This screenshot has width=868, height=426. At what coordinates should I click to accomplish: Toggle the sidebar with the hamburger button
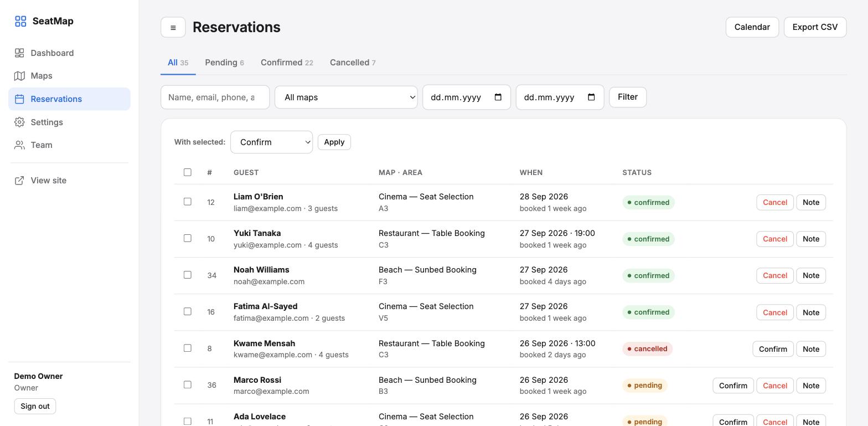click(x=173, y=27)
